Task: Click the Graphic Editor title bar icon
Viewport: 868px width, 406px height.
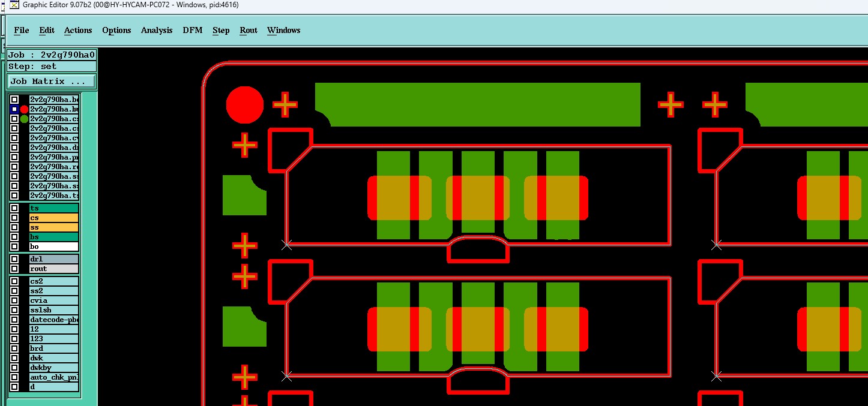Action: coord(16,5)
